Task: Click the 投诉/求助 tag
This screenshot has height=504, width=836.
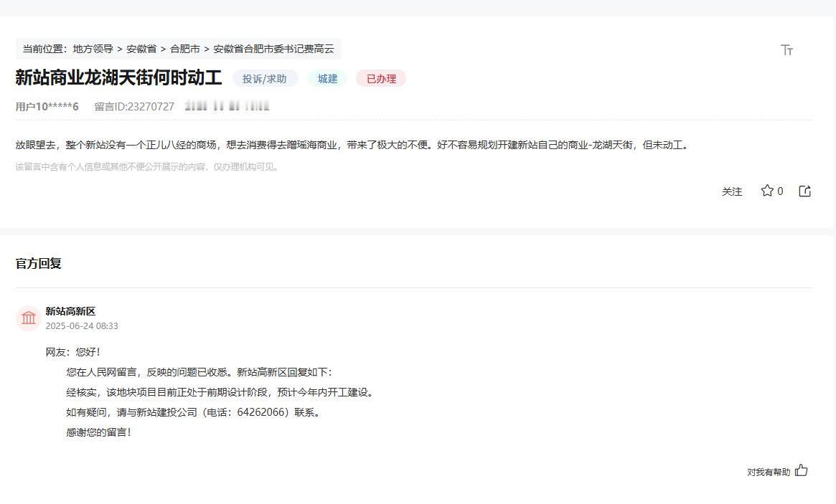Action: (x=265, y=79)
